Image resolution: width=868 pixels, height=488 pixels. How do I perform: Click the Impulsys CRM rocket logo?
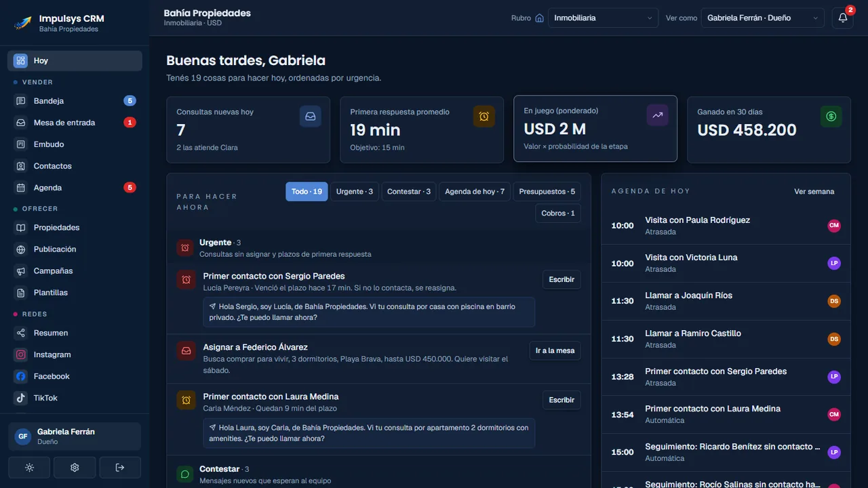[23, 23]
